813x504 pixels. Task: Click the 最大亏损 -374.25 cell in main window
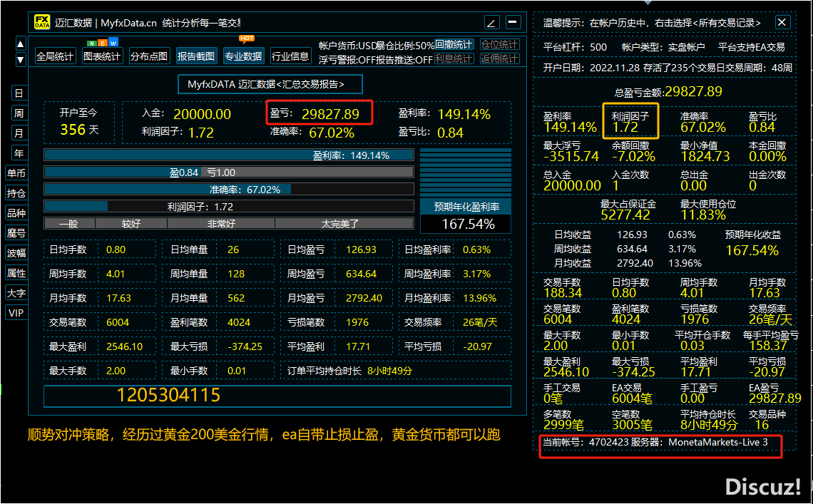pyautogui.click(x=218, y=346)
